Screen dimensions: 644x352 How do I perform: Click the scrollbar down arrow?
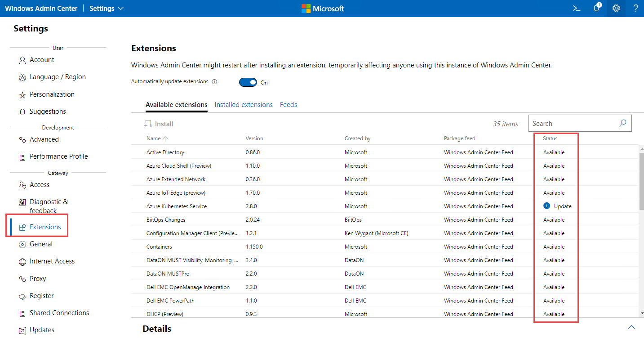pyautogui.click(x=641, y=313)
